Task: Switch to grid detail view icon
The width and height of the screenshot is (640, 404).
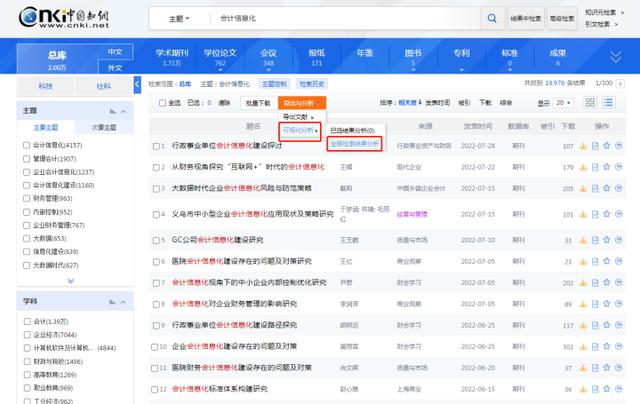Action: [x=590, y=102]
